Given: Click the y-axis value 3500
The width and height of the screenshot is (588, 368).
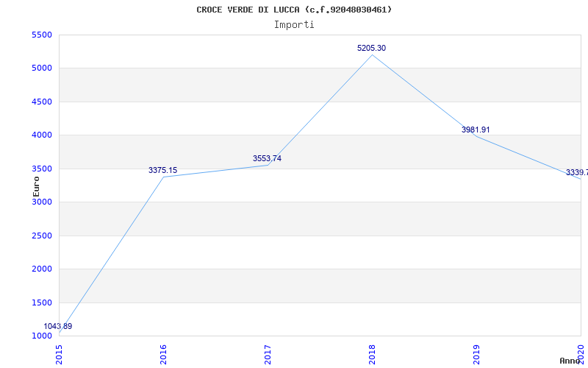Looking at the screenshot, I should click(x=42, y=169).
